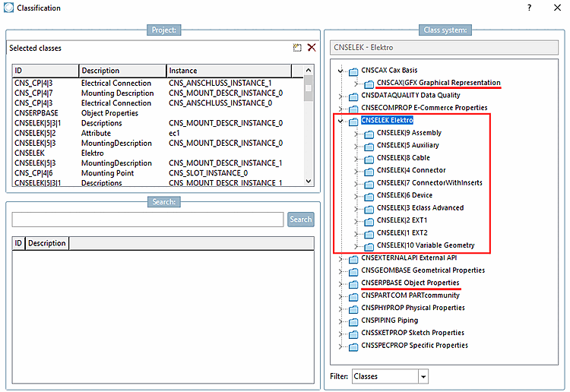Click the Description column header in Selected classes
The image size is (570, 392).
click(x=122, y=71)
